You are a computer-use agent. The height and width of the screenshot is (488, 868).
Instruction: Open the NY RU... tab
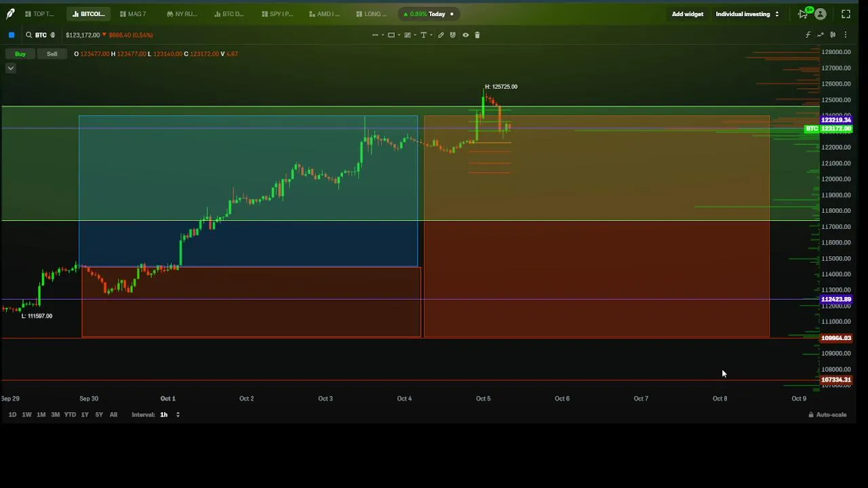click(181, 14)
